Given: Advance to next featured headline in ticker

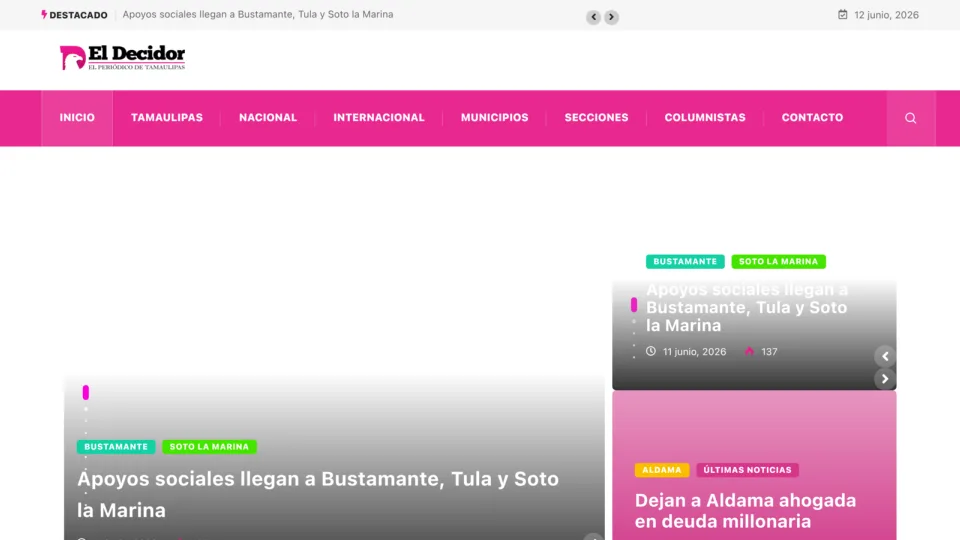Looking at the screenshot, I should pos(611,17).
